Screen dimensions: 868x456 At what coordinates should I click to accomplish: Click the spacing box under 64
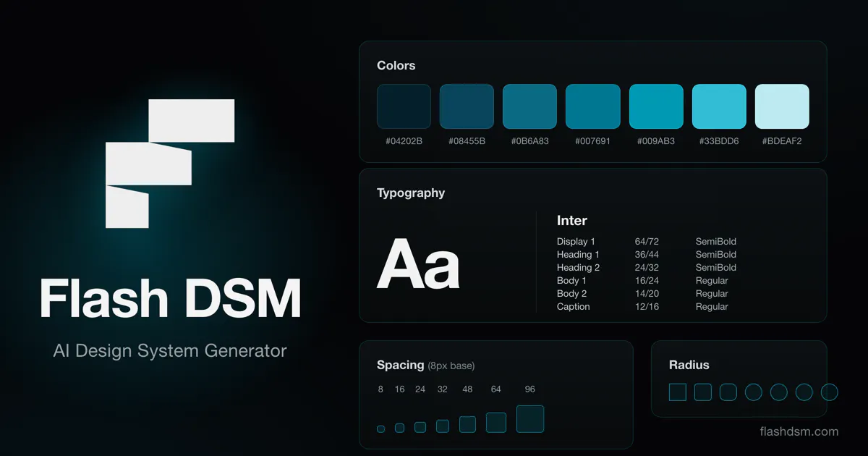(x=496, y=423)
